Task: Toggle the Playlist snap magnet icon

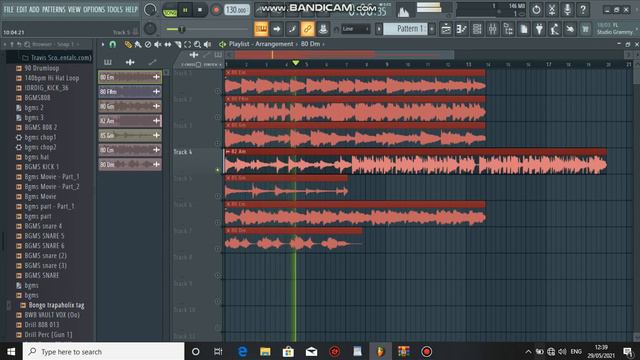Action: [113, 44]
